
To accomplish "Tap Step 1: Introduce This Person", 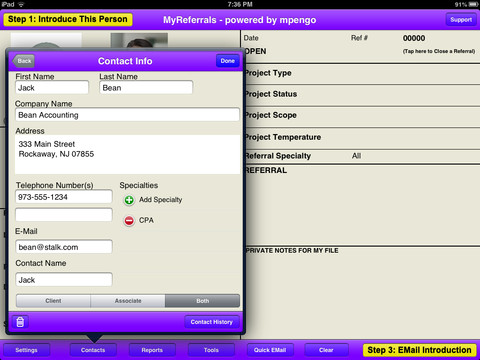I will click(x=68, y=19).
